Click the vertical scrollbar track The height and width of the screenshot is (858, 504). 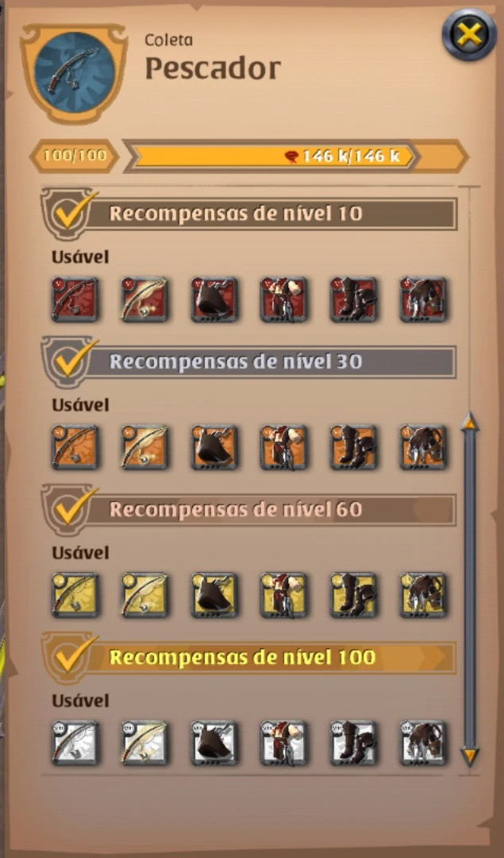(470, 588)
